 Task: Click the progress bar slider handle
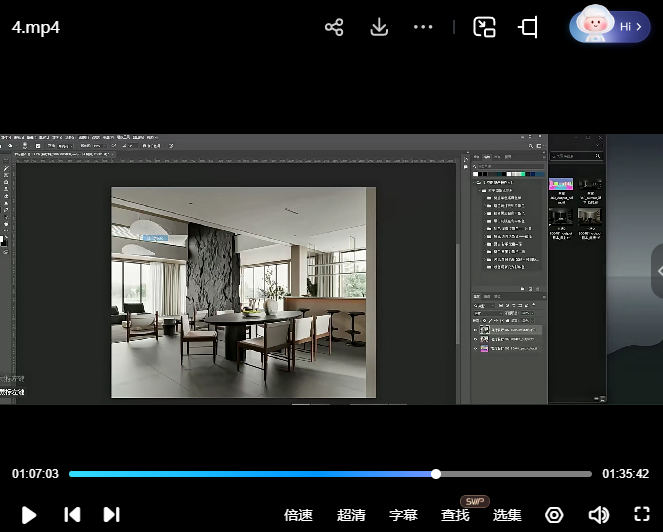point(436,474)
